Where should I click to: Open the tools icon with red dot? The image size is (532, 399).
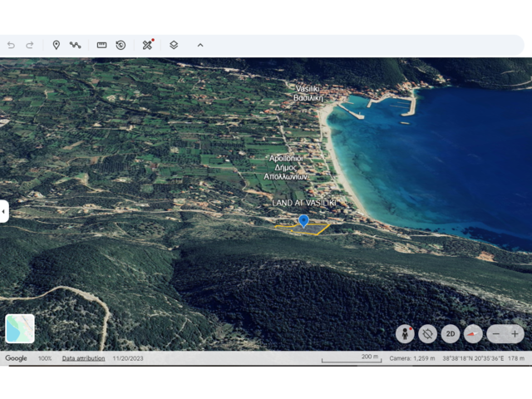pos(147,45)
